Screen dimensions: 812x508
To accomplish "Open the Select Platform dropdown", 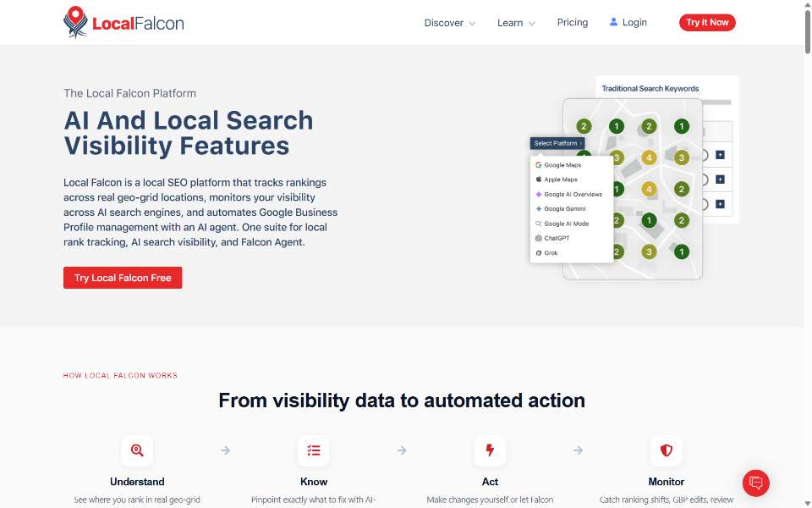I will coord(557,143).
